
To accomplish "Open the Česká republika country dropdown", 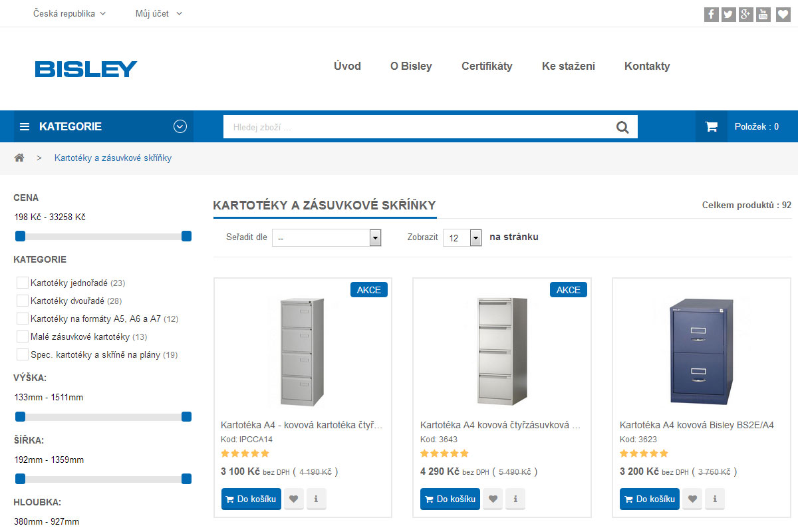I will pos(70,13).
